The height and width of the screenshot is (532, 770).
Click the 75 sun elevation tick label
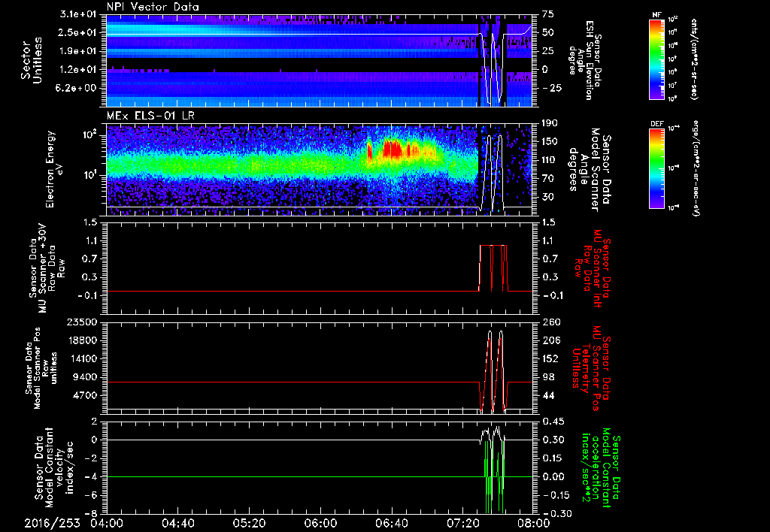[x=547, y=14]
